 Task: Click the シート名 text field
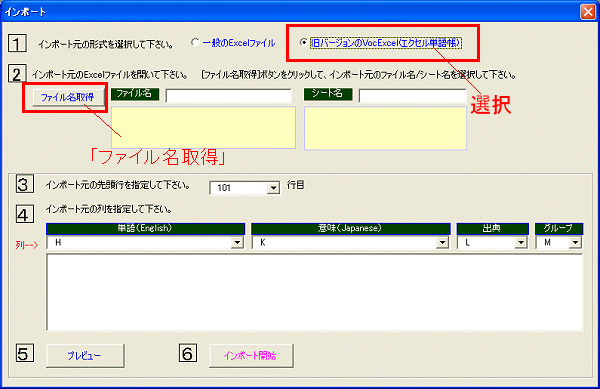pyautogui.click(x=412, y=96)
